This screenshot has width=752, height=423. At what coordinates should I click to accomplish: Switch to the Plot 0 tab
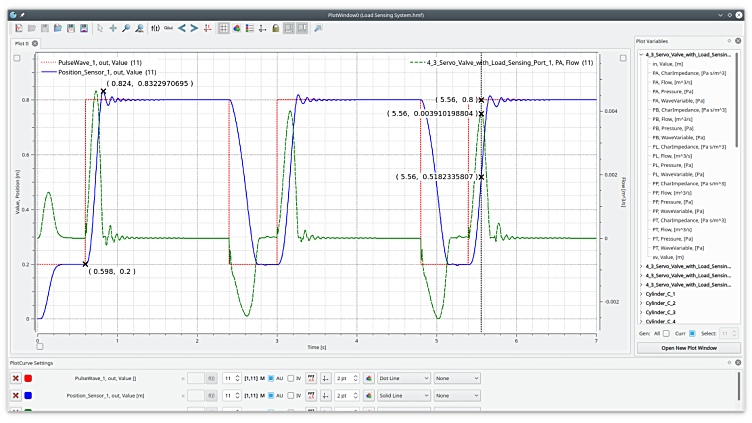pos(21,44)
